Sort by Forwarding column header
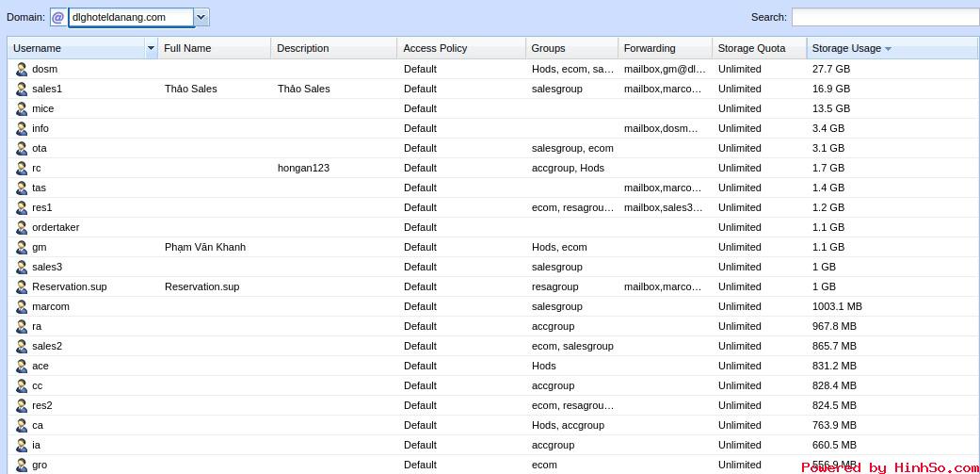 point(665,48)
